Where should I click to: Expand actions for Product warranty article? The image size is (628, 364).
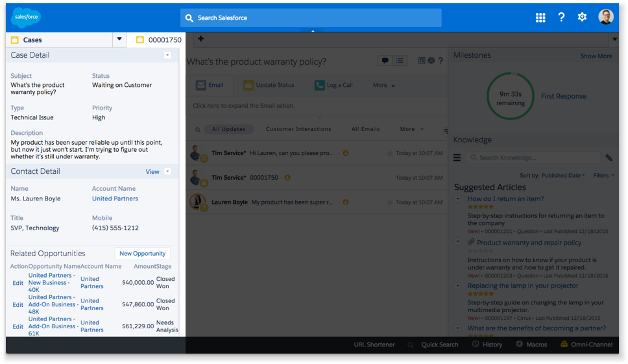pyautogui.click(x=457, y=242)
